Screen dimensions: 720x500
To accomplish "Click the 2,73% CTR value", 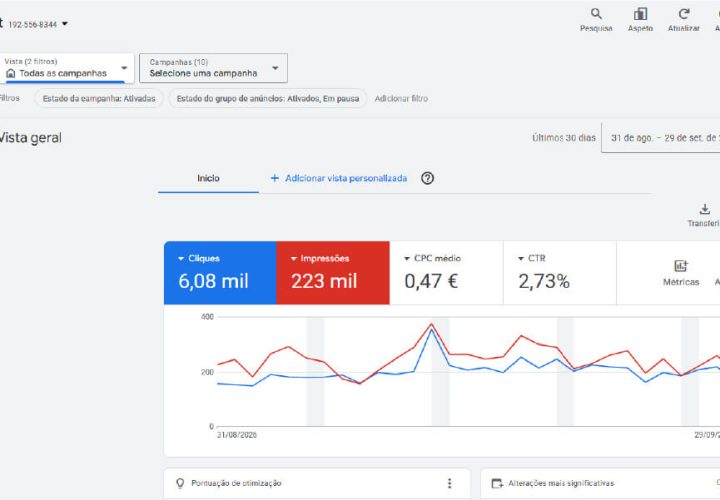I will 544,281.
